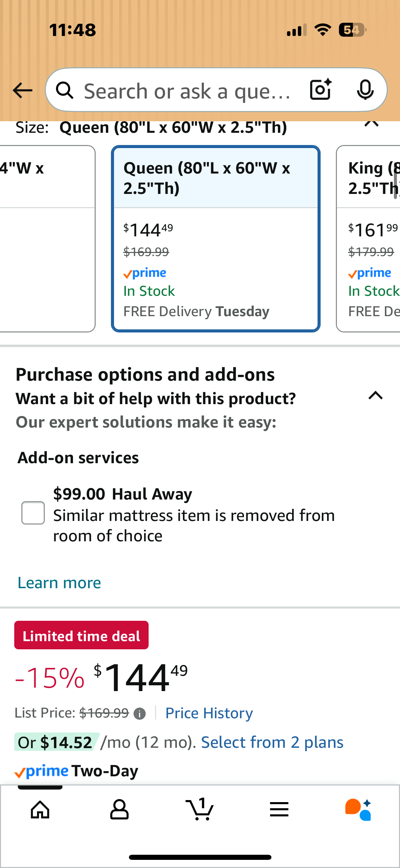400x868 pixels.
Task: Check the $99.00 Haul Away checkbox
Action: click(33, 513)
